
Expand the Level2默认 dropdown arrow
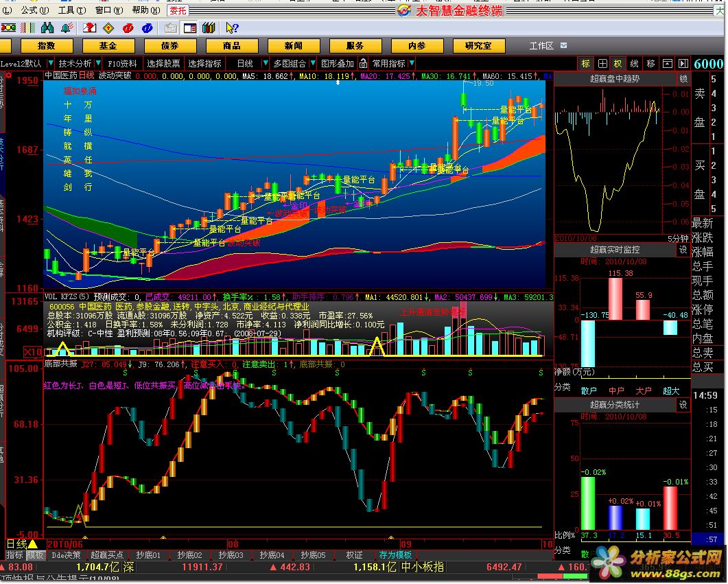(50, 63)
